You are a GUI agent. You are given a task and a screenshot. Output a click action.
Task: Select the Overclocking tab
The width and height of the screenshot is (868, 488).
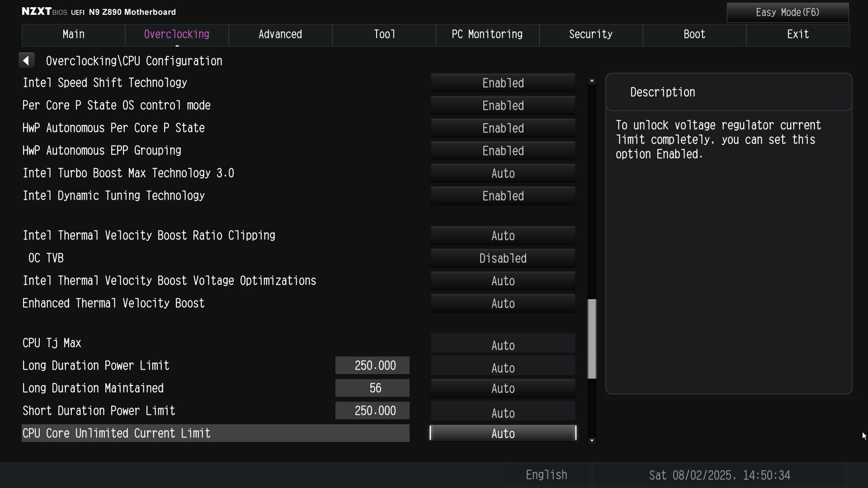point(177,35)
